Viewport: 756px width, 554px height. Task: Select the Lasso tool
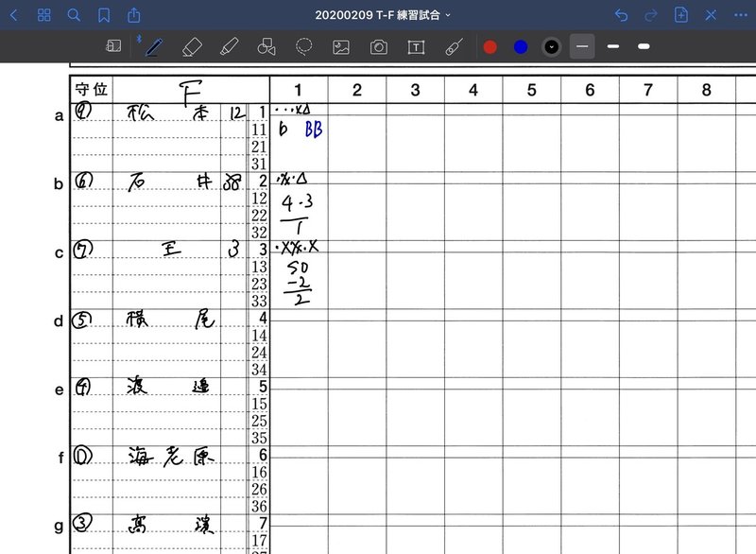pos(303,46)
